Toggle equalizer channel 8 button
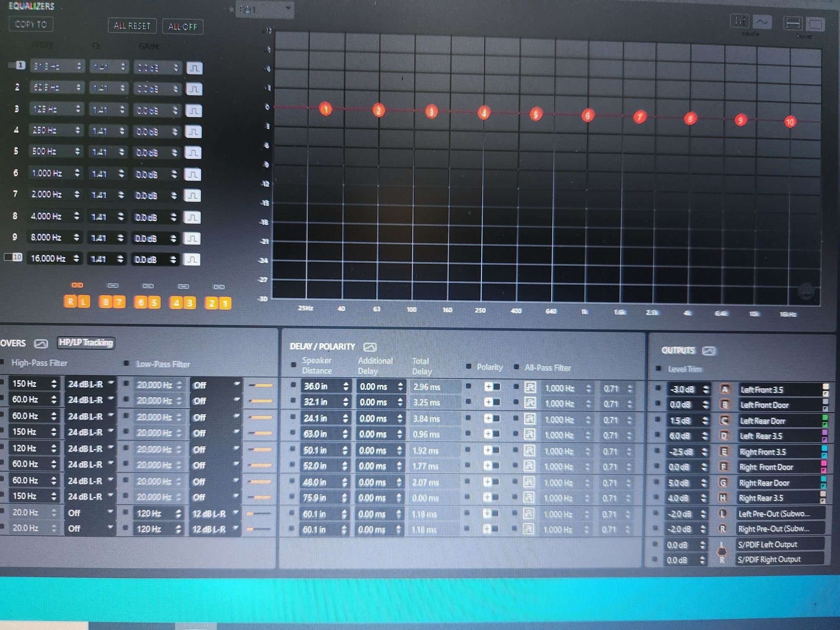Viewport: 840px width, 630px height. pos(106,302)
